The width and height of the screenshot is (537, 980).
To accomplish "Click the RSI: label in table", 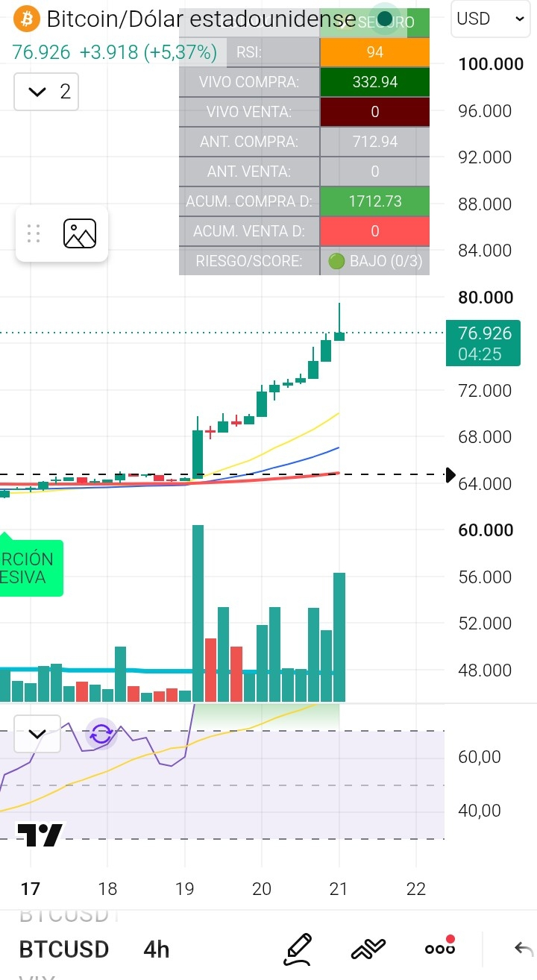I will [x=249, y=52].
